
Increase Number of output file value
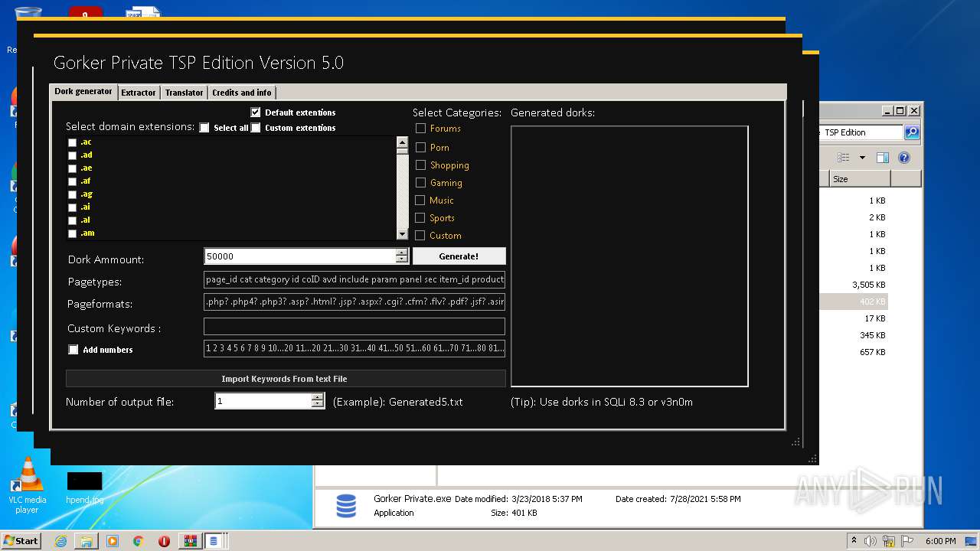tap(318, 397)
